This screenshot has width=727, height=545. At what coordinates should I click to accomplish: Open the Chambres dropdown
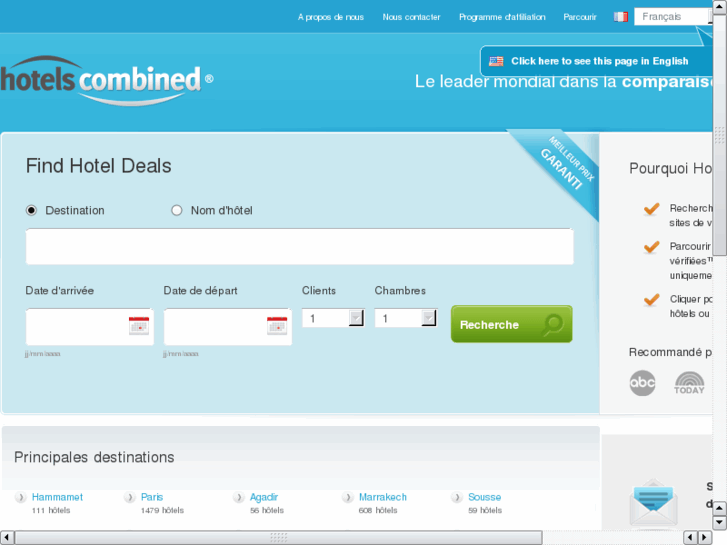[406, 318]
